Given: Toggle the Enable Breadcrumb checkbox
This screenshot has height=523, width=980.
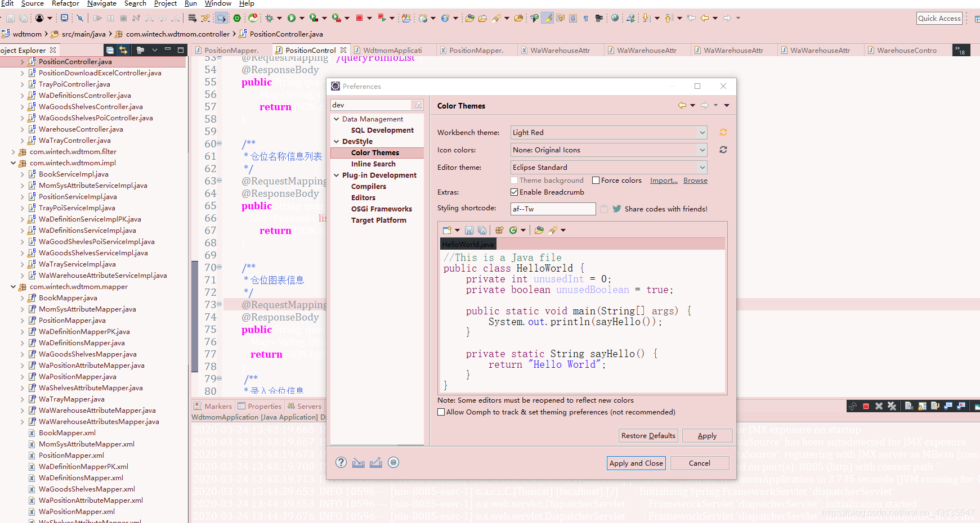Looking at the screenshot, I should [x=514, y=192].
